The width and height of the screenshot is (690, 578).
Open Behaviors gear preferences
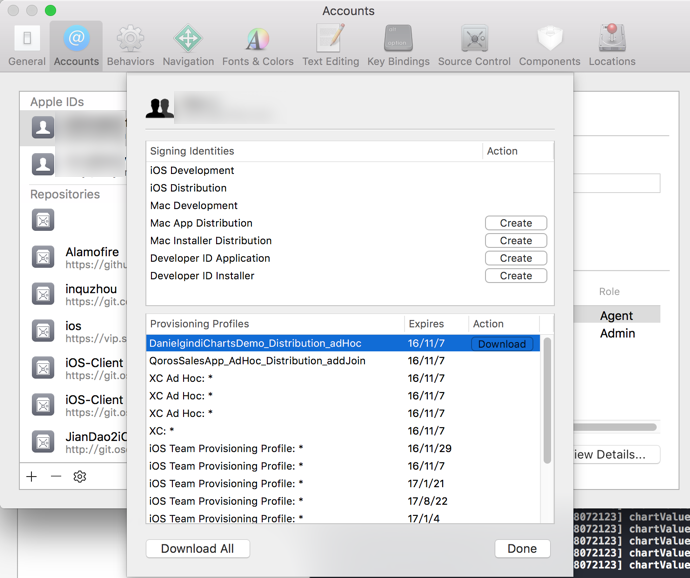coord(130,46)
